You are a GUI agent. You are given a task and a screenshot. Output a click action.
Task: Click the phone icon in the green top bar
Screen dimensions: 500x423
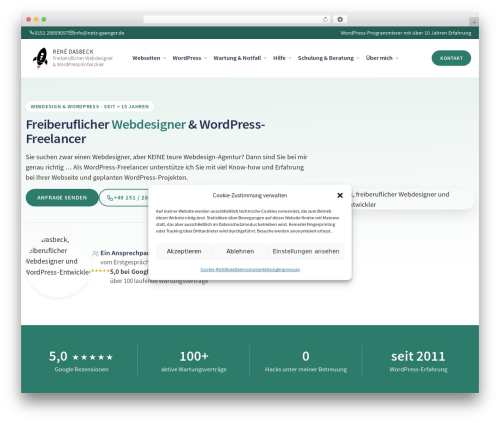coord(31,33)
